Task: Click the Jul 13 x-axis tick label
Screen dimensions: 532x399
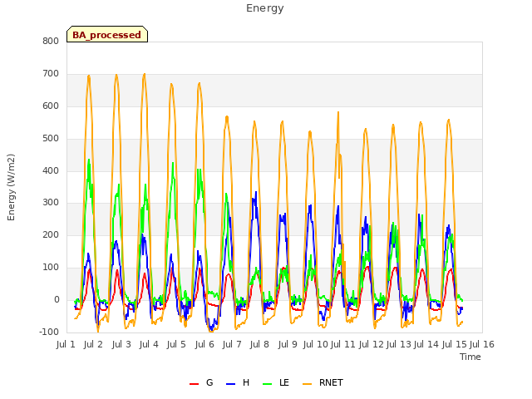Action: coord(398,344)
